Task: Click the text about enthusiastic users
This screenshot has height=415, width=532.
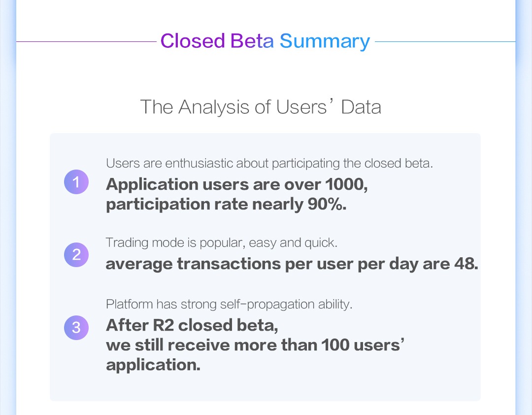Action: point(269,163)
